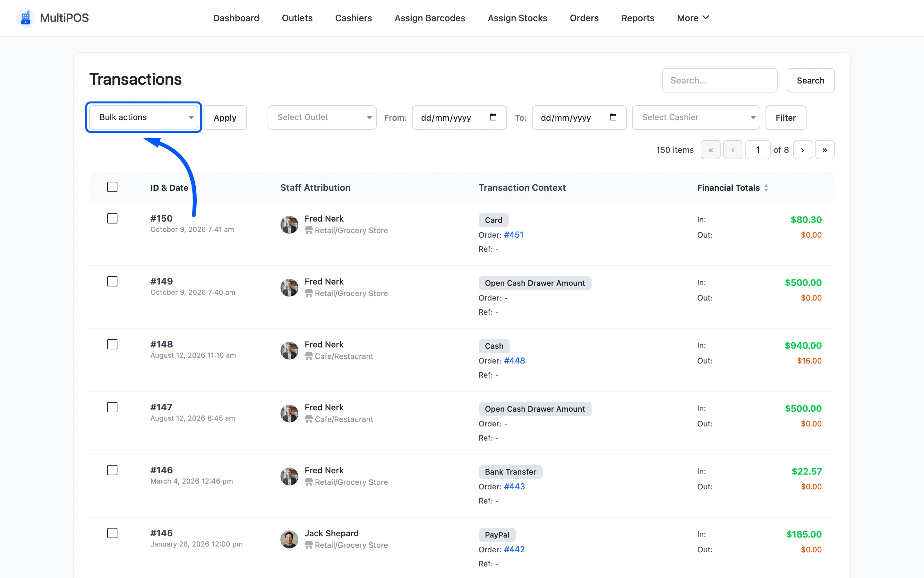Open Assign Barcodes in the navigation

point(430,18)
